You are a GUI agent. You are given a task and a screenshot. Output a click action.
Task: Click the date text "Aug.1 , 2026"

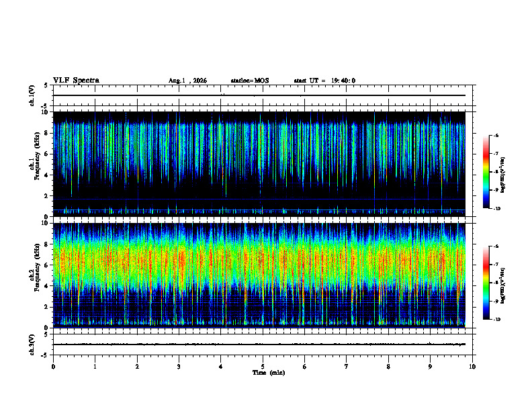pyautogui.click(x=187, y=81)
